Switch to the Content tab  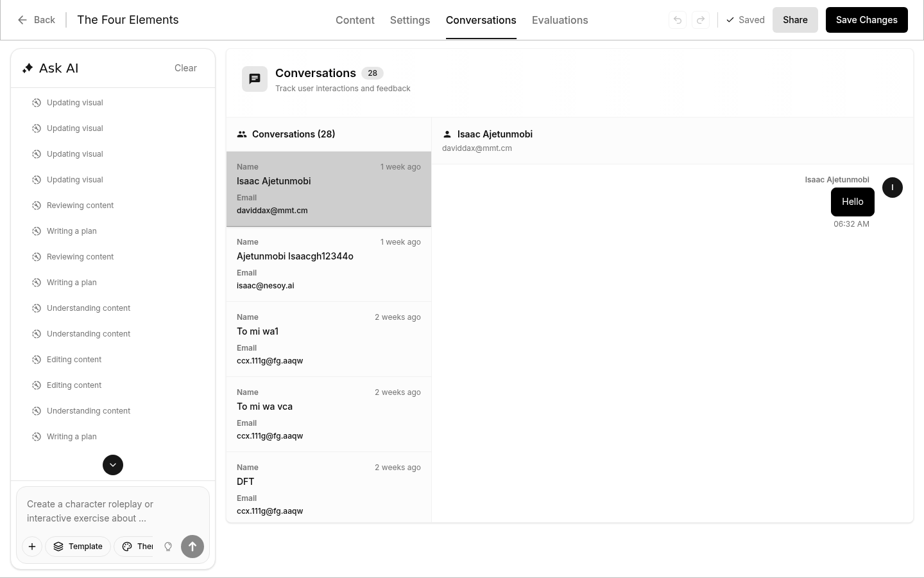click(x=355, y=20)
